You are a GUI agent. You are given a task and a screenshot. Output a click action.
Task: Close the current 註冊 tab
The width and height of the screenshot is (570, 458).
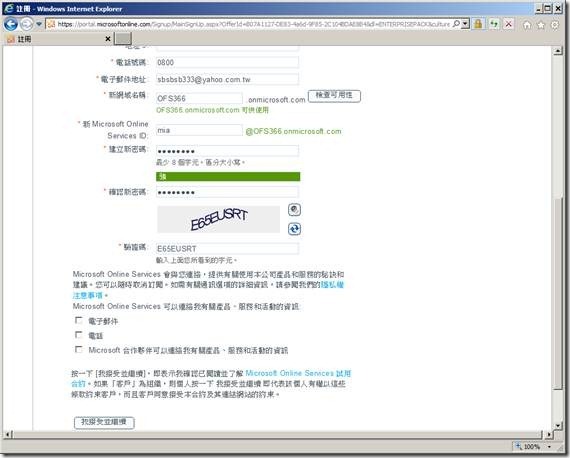108,39
